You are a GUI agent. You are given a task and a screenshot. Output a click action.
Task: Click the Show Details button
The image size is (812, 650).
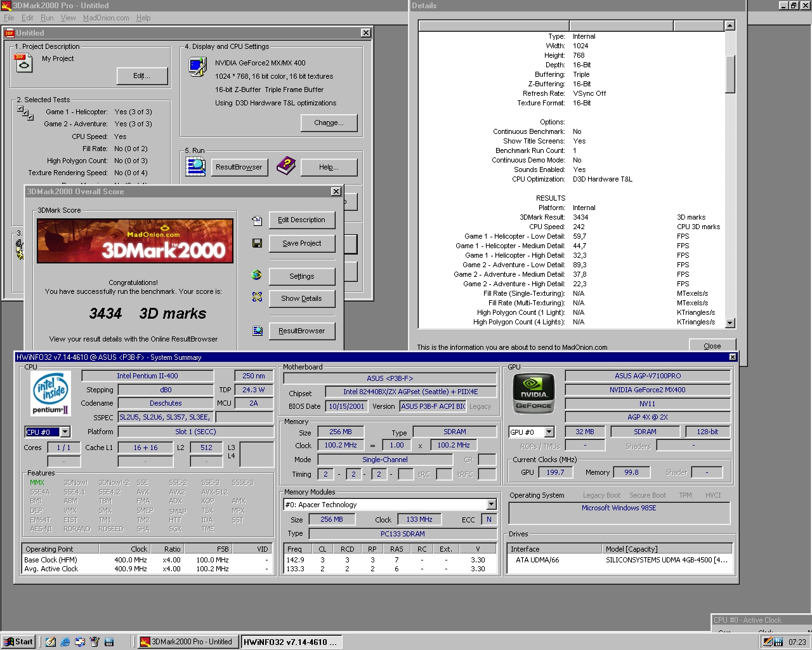point(302,299)
